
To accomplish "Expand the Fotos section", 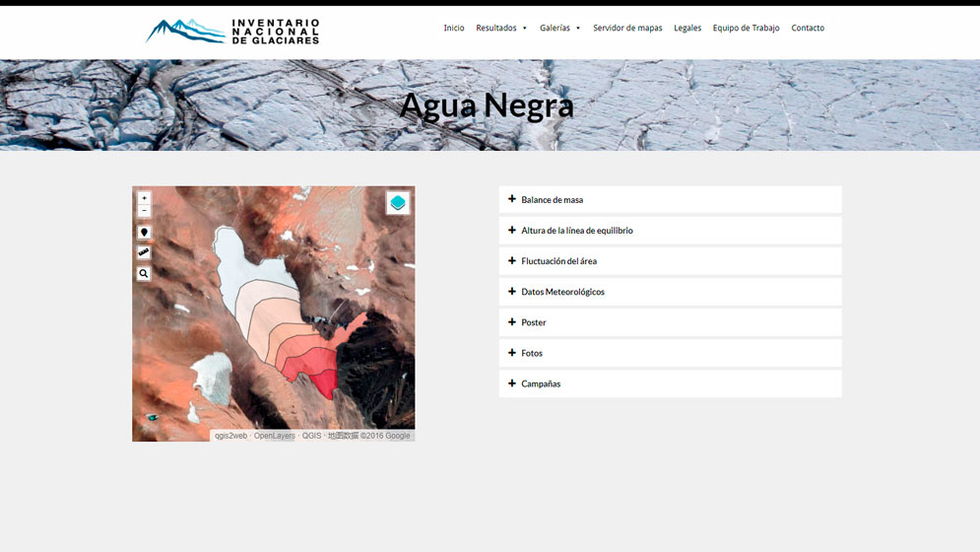I will (670, 353).
